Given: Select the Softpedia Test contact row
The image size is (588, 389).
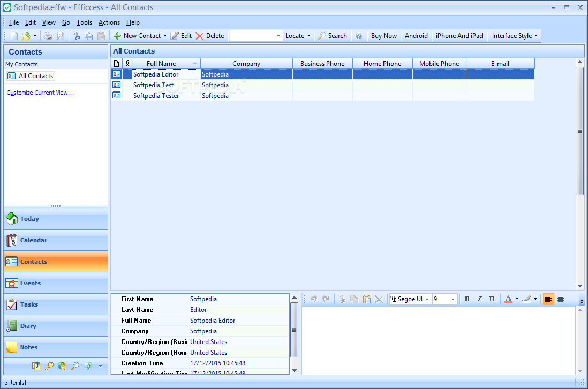Looking at the screenshot, I should click(323, 85).
